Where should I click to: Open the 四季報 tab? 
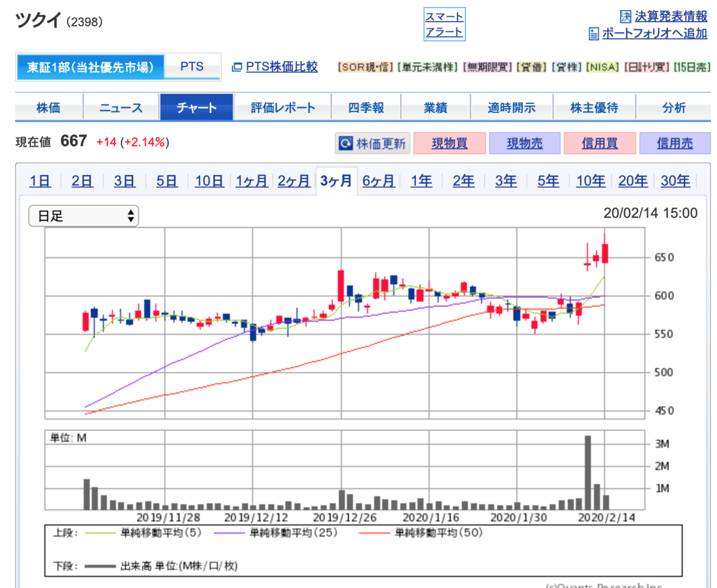click(x=366, y=108)
